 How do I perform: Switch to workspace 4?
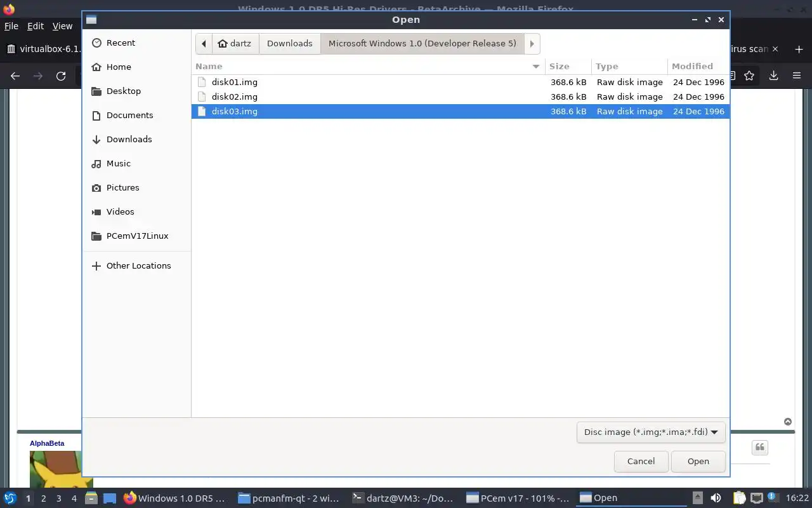coord(74,498)
